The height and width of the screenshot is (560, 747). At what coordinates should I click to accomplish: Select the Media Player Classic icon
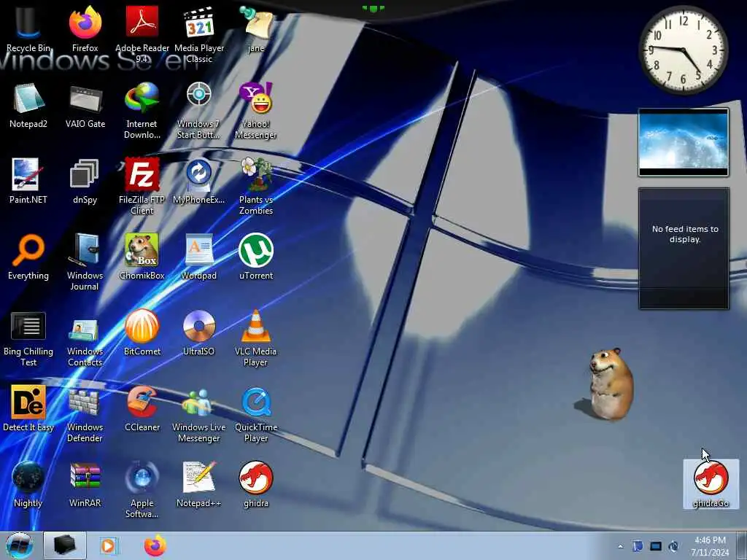click(199, 34)
